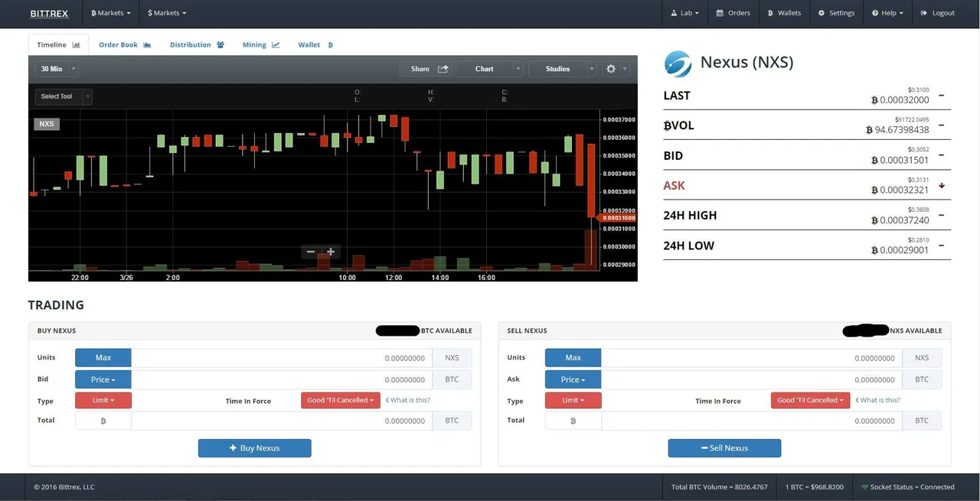This screenshot has width=980, height=501.
Task: Click Bid price input in Buy Nexus
Action: (282, 379)
